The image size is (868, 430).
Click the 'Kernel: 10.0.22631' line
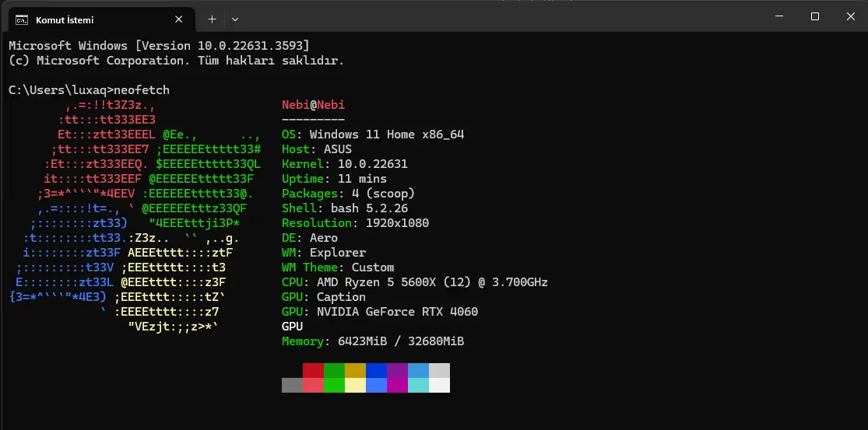pos(345,164)
